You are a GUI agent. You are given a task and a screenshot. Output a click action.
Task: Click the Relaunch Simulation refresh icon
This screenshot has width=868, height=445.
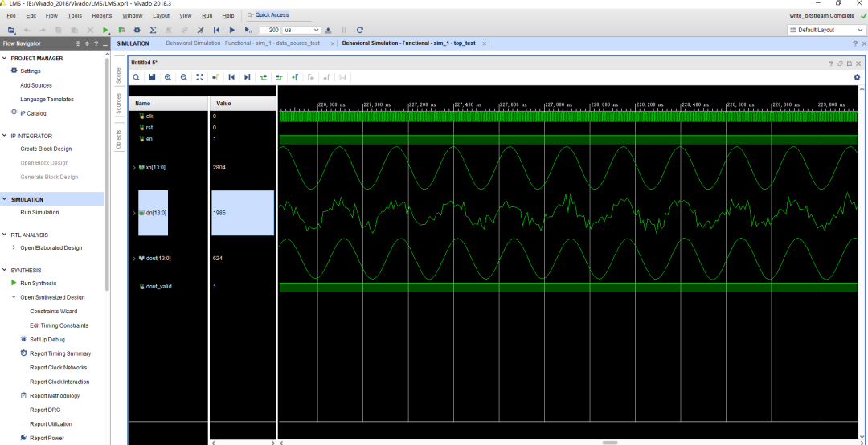point(359,30)
